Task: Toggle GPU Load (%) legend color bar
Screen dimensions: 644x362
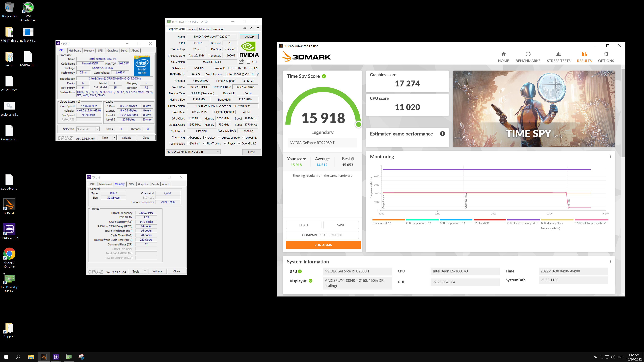Action: point(490,220)
